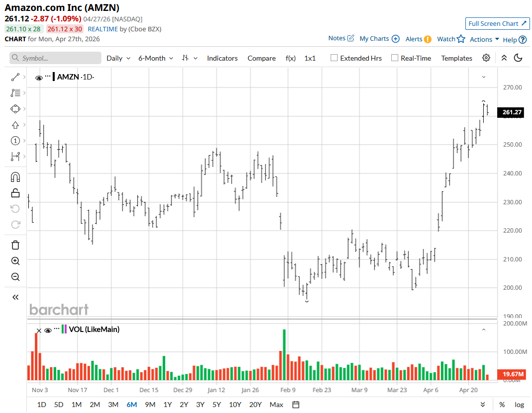
Task: Toggle percent scale button
Action: pos(502,405)
